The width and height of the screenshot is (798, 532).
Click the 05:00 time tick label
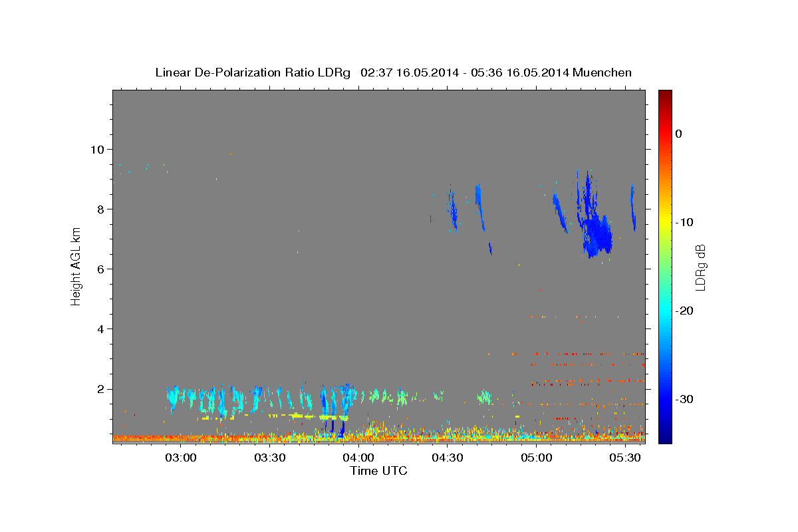(537, 458)
